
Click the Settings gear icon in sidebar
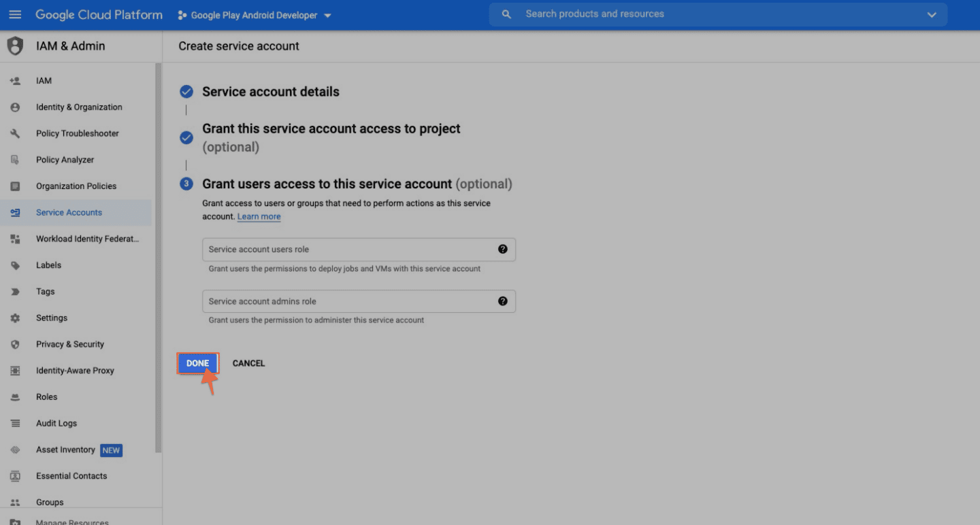pyautogui.click(x=15, y=318)
